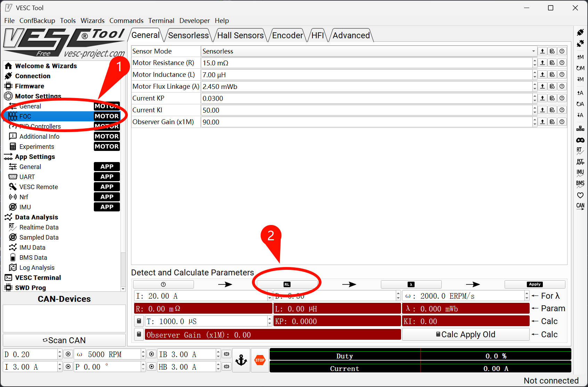The height and width of the screenshot is (387, 588).
Task: Open the ConfBackup menu
Action: pos(37,21)
